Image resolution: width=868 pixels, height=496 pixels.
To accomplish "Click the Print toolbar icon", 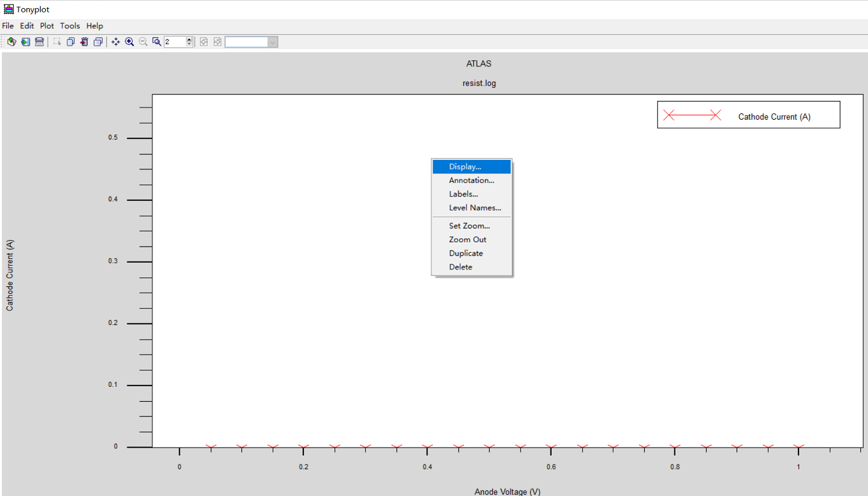I will [39, 42].
